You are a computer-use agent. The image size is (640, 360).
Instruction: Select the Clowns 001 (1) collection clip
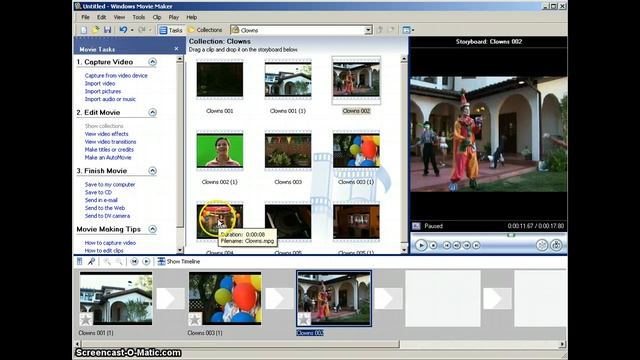tap(288, 80)
